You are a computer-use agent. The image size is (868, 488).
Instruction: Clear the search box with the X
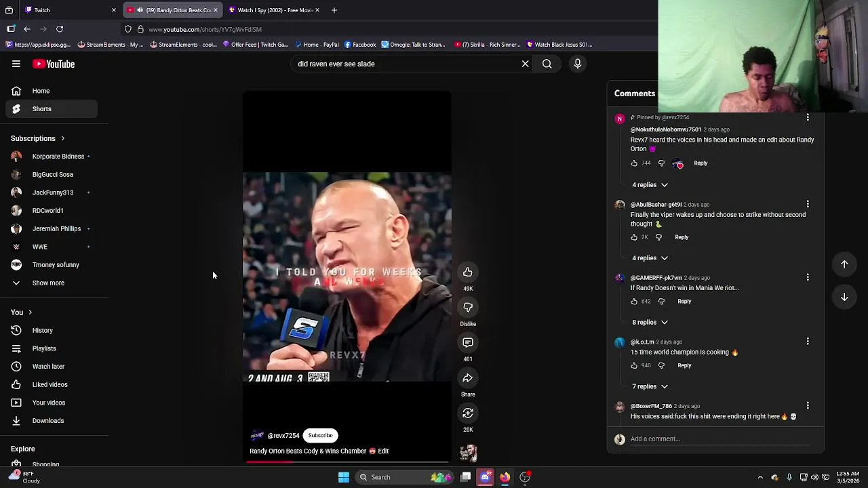coord(525,64)
